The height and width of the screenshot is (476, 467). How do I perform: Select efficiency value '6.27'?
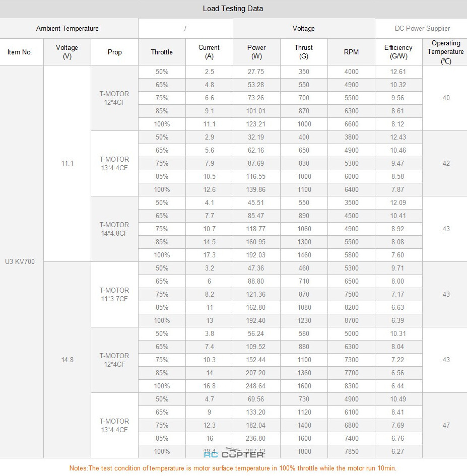pyautogui.click(x=398, y=451)
